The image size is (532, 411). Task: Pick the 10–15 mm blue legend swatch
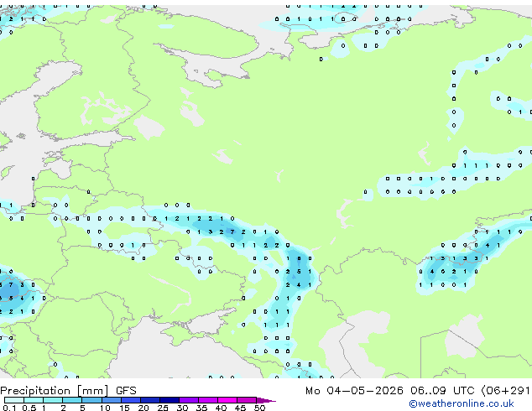pyautogui.click(x=112, y=400)
